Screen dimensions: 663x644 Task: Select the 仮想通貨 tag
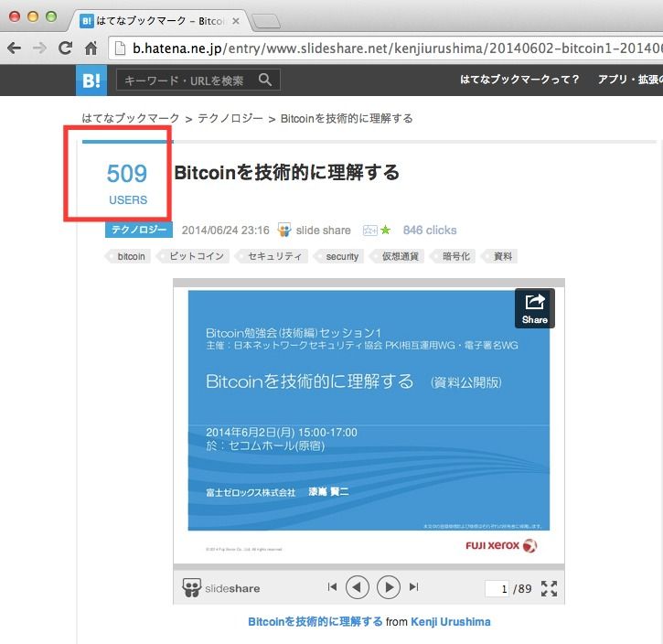click(x=398, y=256)
